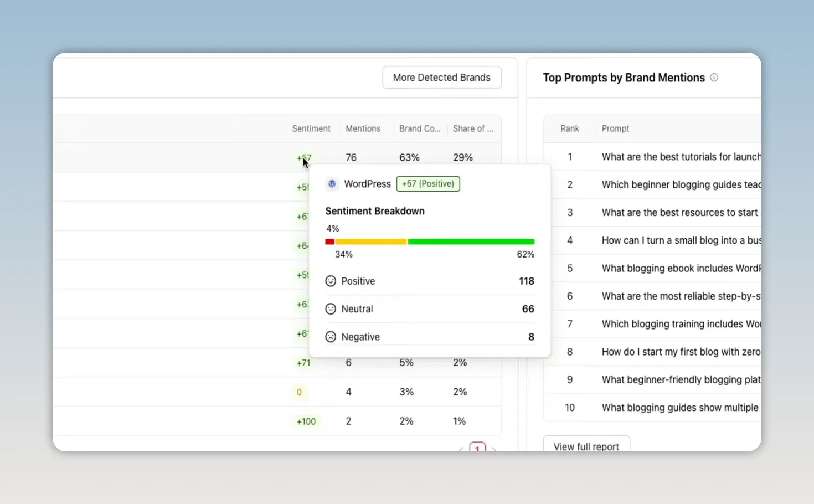The height and width of the screenshot is (504, 814).
Task: Click the Negative label in the breakdown
Action: click(x=360, y=337)
